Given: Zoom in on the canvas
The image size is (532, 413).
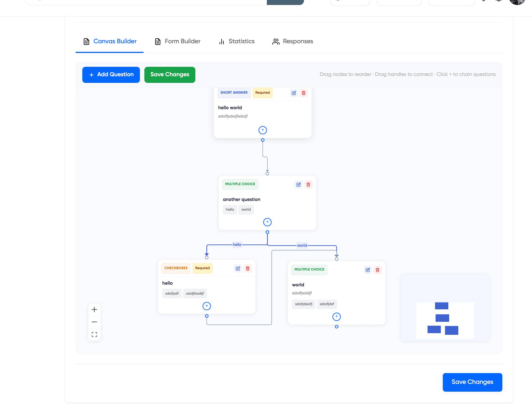Looking at the screenshot, I should (94, 310).
